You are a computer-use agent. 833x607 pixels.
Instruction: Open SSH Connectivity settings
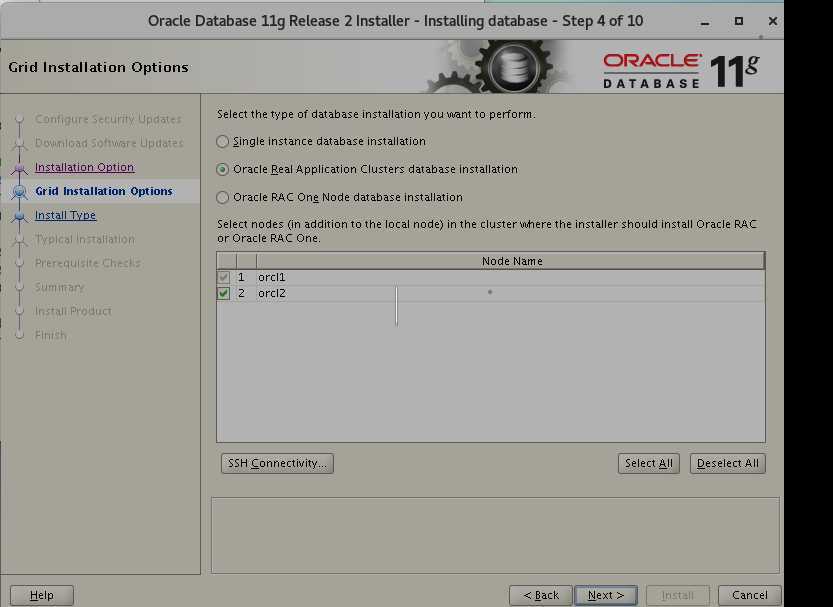tap(277, 463)
